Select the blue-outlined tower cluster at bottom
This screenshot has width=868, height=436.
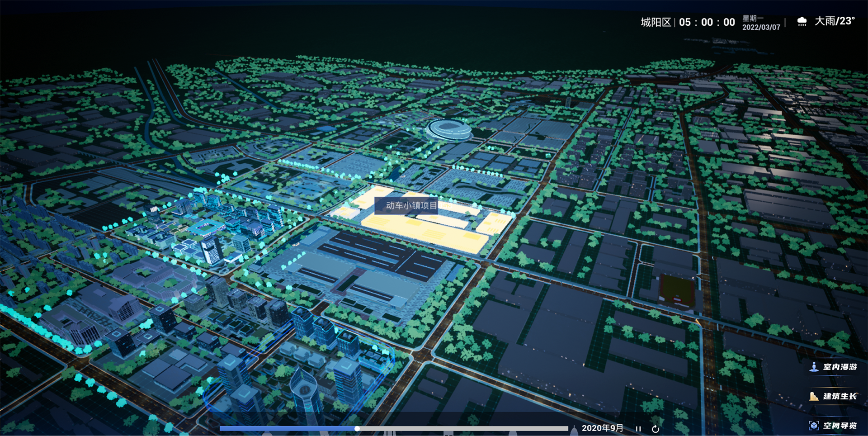tap(298, 380)
